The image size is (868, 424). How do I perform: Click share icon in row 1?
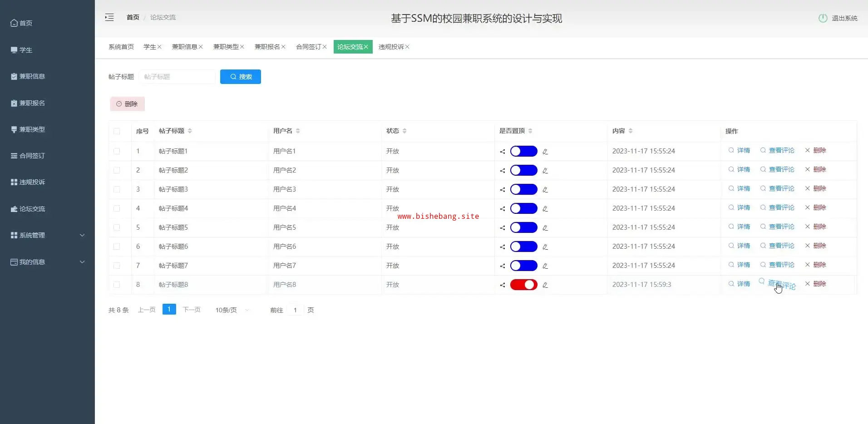click(x=503, y=152)
